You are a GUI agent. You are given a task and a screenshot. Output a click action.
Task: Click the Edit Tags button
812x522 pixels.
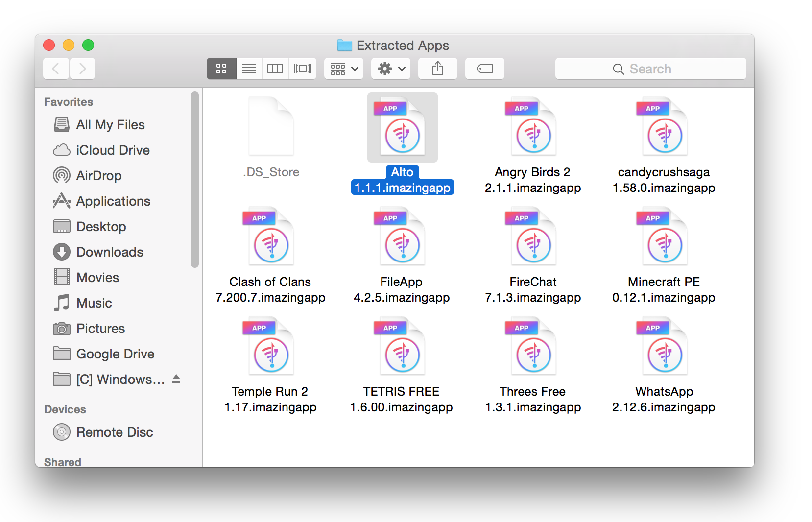click(x=485, y=69)
